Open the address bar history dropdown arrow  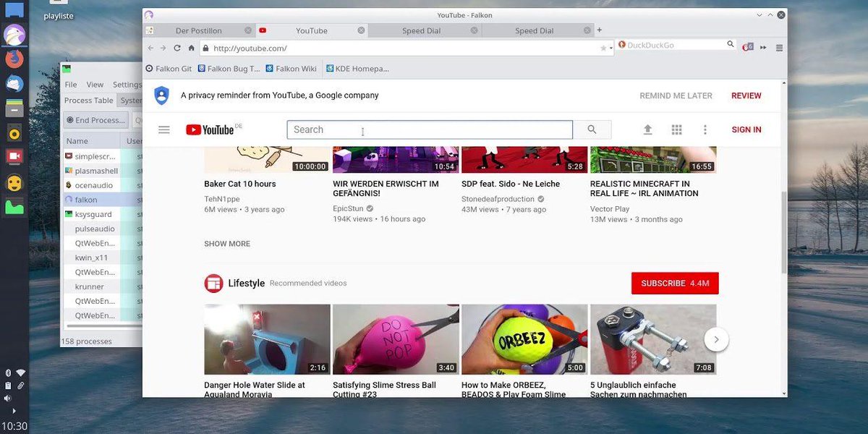(611, 49)
